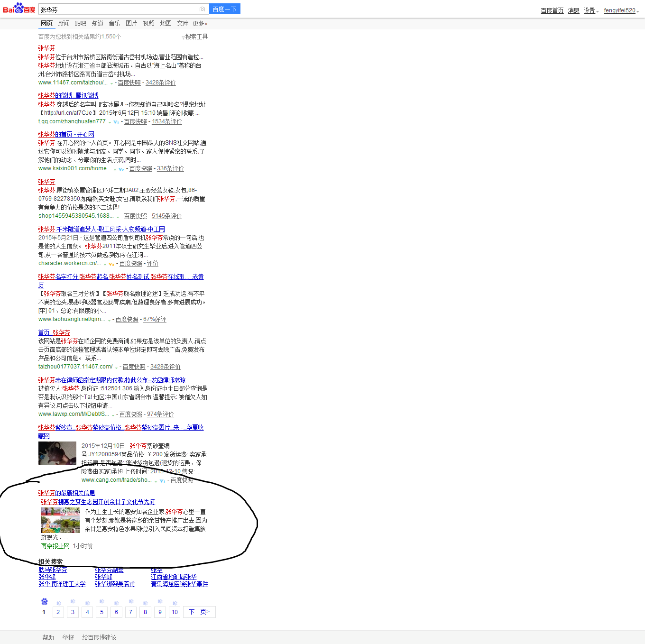The width and height of the screenshot is (645, 644).
Task: Open result 张华芬的微博_腾讯微博
Action: tap(68, 95)
